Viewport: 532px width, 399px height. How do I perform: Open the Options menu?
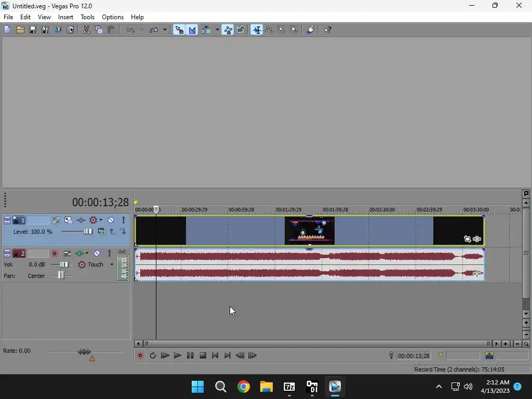tap(113, 17)
